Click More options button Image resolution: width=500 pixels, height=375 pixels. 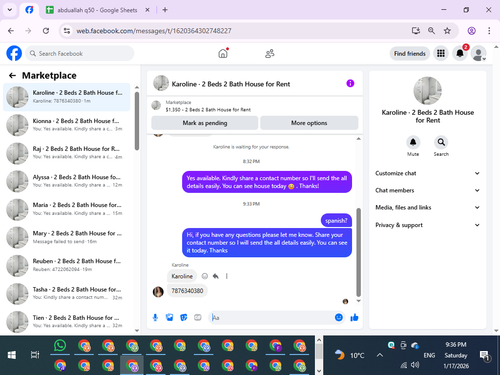tap(309, 123)
